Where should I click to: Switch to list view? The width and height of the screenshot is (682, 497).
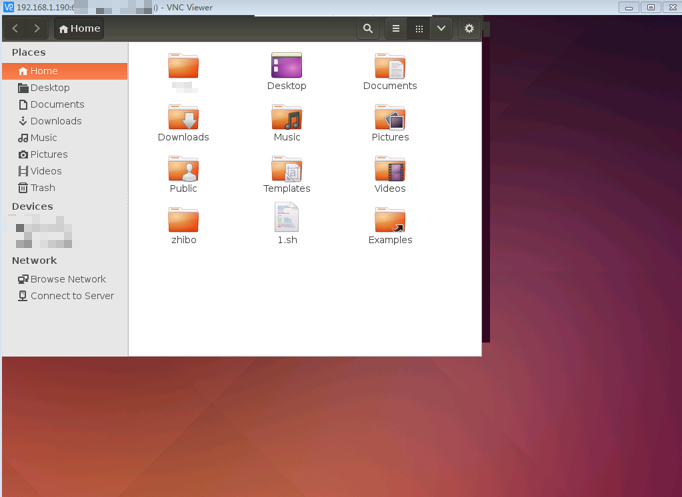tap(396, 28)
